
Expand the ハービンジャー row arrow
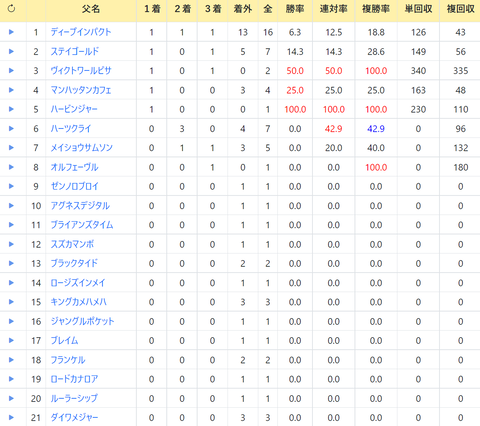(x=11, y=109)
